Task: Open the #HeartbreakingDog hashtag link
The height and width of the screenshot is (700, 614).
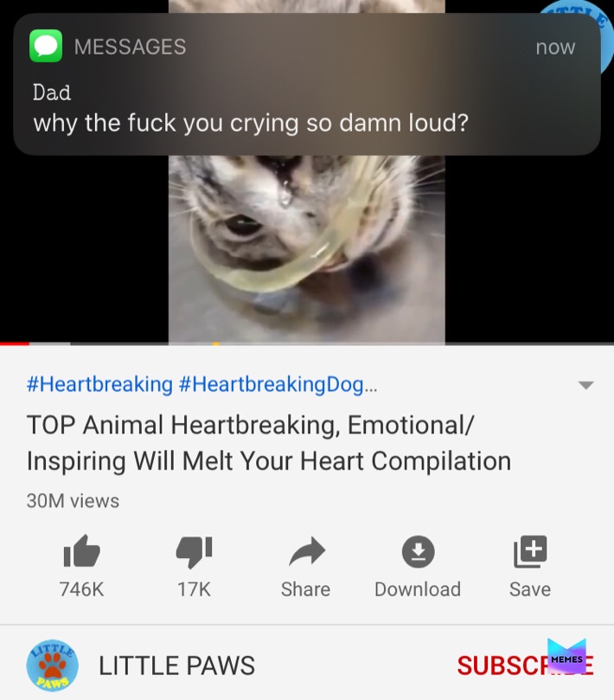Action: coord(278,384)
